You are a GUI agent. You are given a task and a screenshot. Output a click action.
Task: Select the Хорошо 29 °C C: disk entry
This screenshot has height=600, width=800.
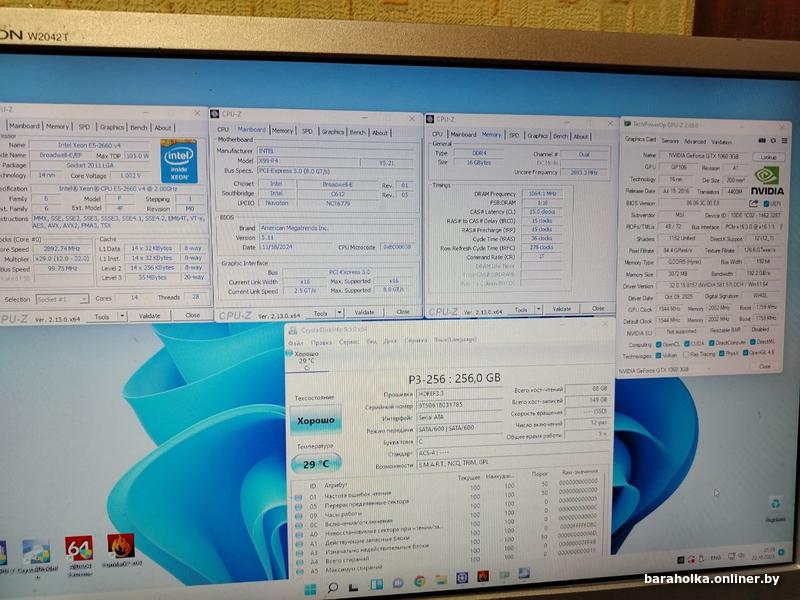click(x=306, y=360)
